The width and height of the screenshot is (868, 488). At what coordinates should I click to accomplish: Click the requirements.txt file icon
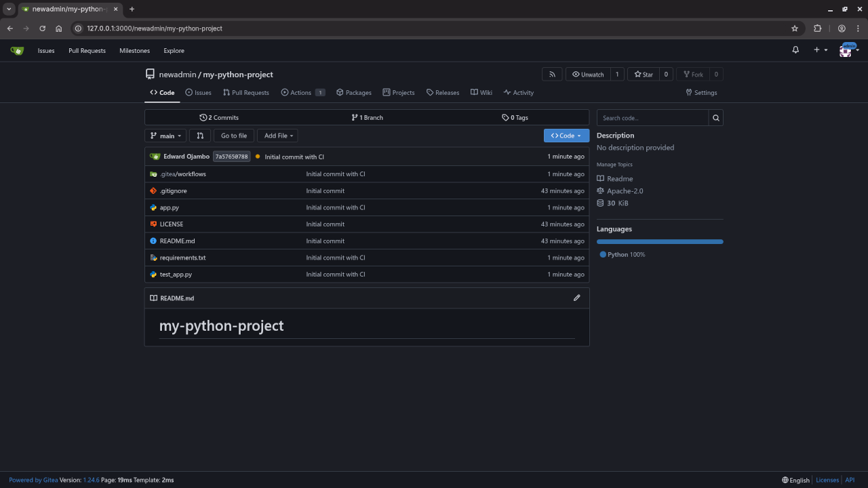coord(153,258)
